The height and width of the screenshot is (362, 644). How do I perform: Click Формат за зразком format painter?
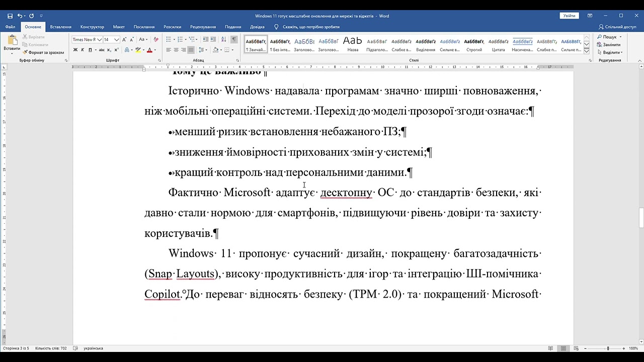pos(43,52)
